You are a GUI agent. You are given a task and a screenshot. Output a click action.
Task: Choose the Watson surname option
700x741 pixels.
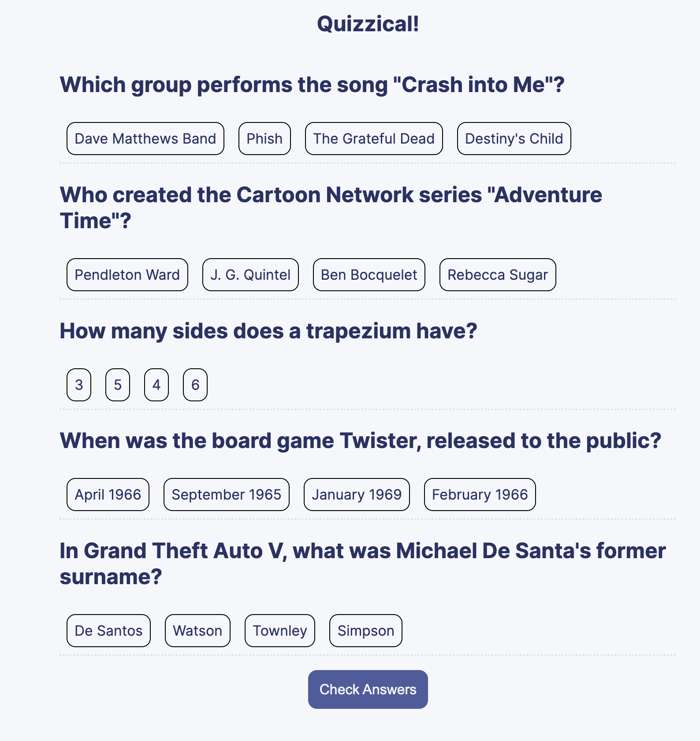197,631
